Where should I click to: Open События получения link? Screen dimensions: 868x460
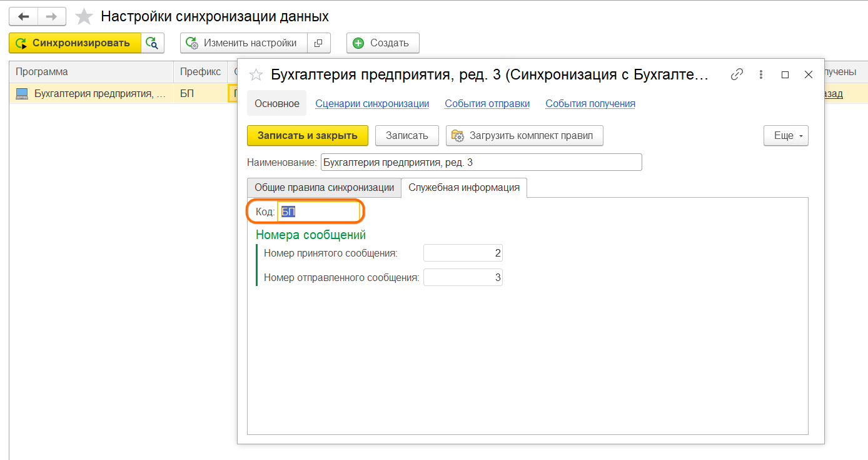tap(590, 104)
